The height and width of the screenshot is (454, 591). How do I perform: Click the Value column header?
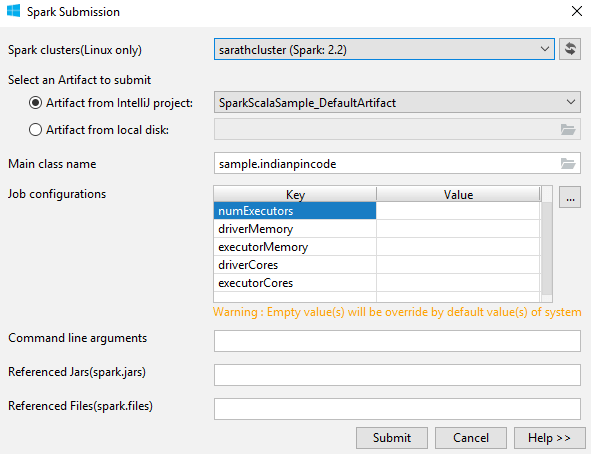pos(458,194)
